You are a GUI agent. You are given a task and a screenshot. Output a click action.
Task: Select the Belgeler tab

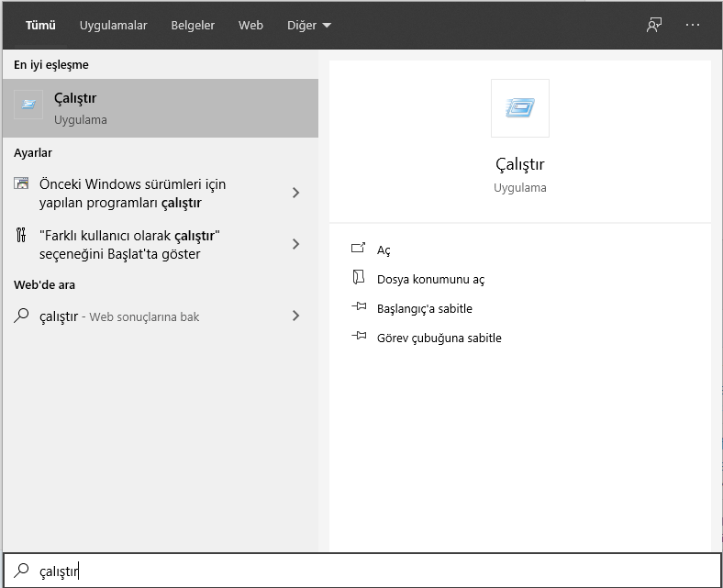193,26
